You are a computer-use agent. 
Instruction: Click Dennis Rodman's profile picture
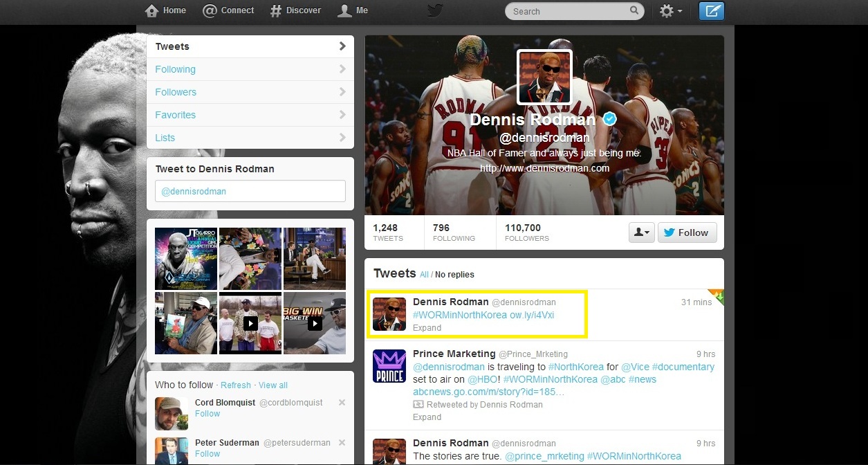pyautogui.click(x=545, y=77)
